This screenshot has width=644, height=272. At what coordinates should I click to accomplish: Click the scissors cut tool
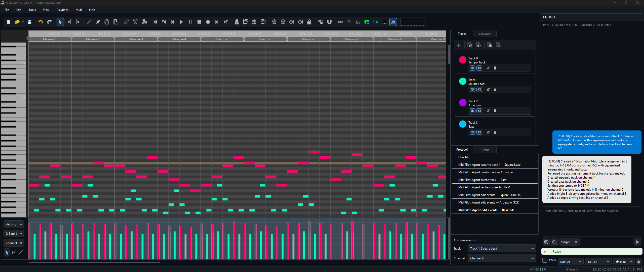coord(135,22)
